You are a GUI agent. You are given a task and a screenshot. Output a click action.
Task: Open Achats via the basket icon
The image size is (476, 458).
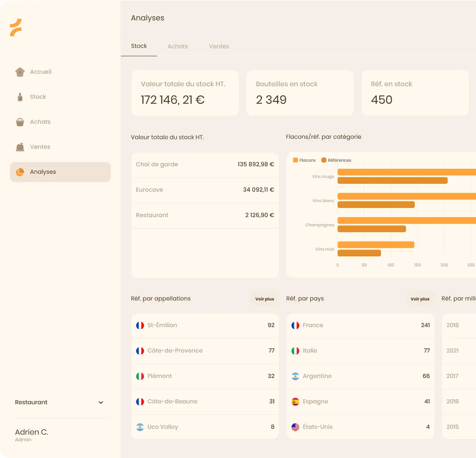tap(20, 122)
